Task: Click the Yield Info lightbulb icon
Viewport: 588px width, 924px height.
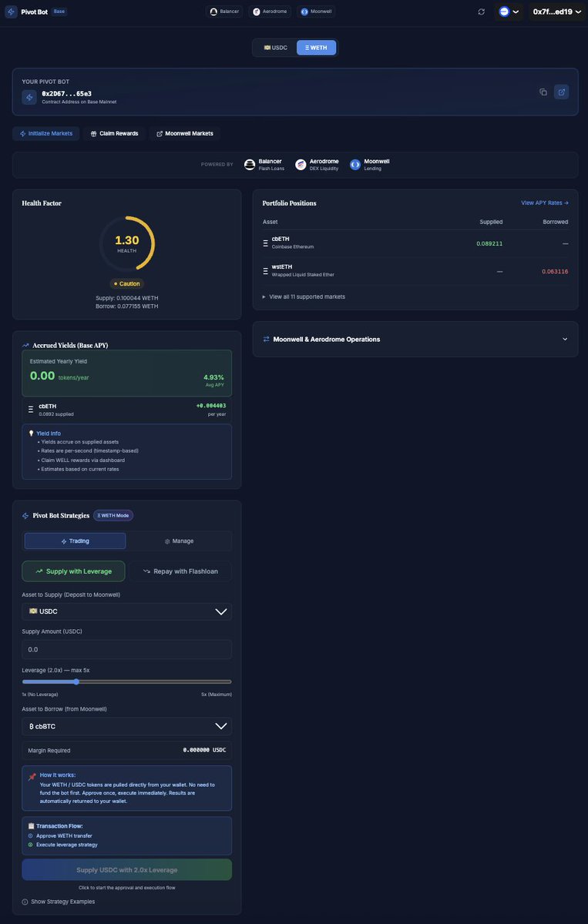Action: point(31,434)
